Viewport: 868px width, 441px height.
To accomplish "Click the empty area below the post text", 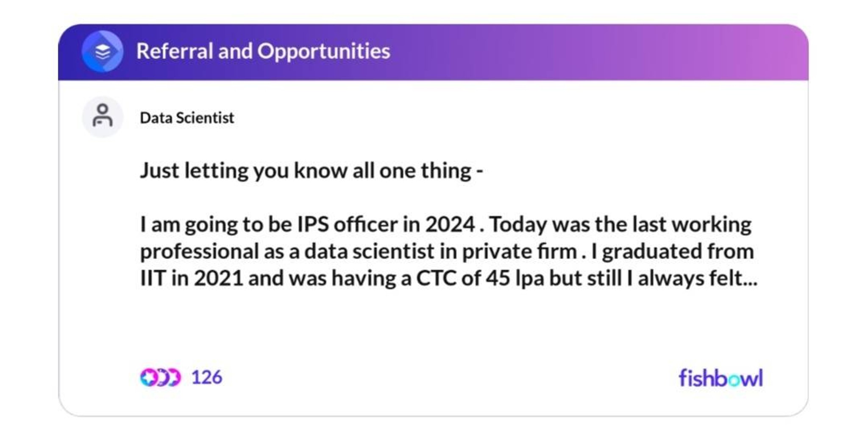I will (x=432, y=326).
